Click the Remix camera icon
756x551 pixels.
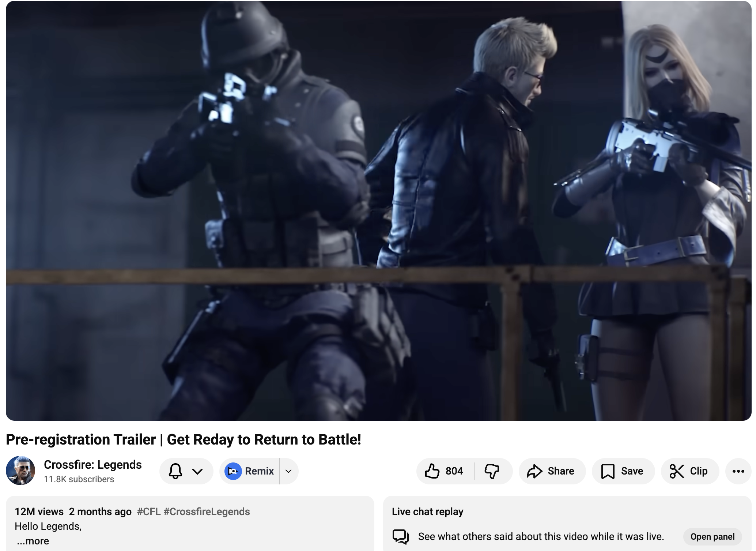(x=233, y=471)
